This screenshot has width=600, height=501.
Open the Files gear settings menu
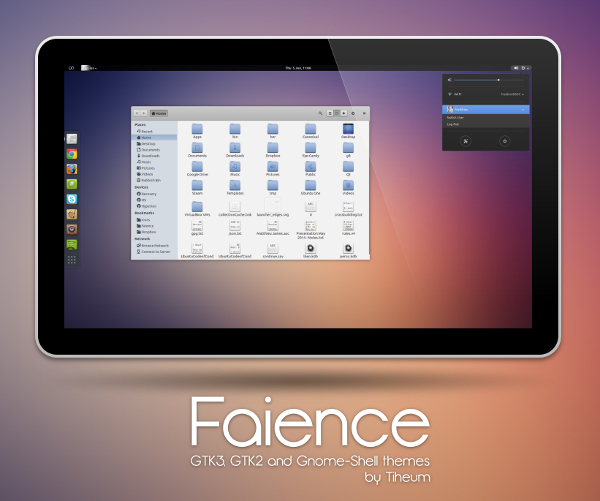353,113
